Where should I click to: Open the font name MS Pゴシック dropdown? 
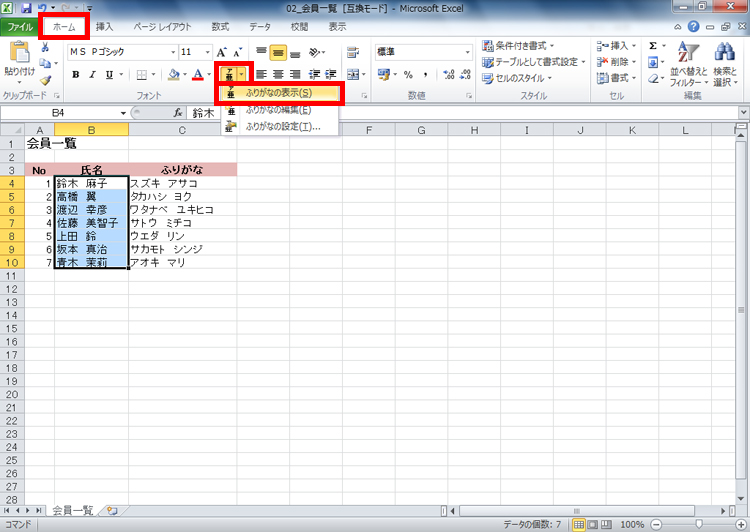point(173,52)
